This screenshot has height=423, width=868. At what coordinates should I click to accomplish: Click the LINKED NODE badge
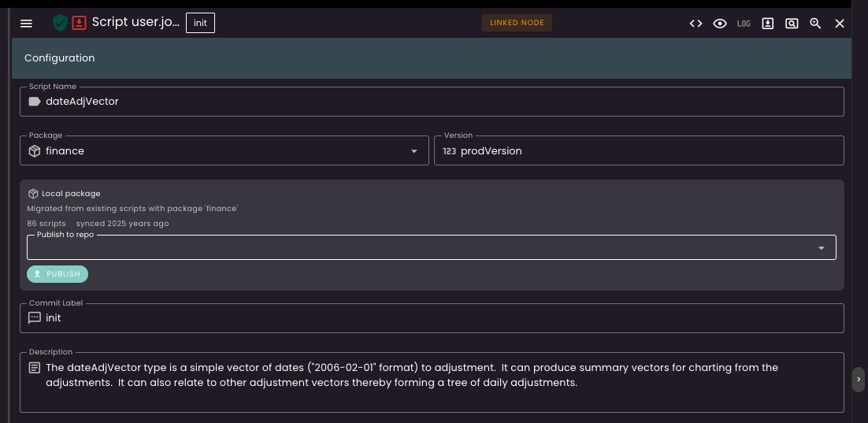[517, 23]
